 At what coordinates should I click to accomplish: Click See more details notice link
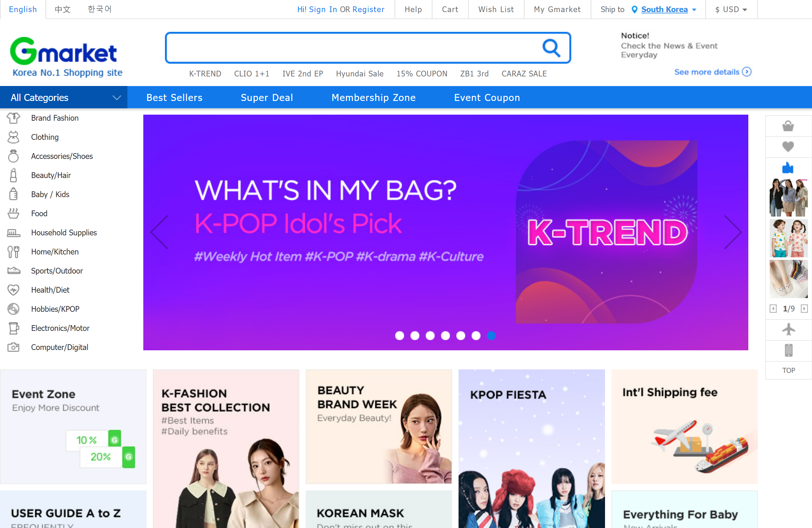point(713,72)
